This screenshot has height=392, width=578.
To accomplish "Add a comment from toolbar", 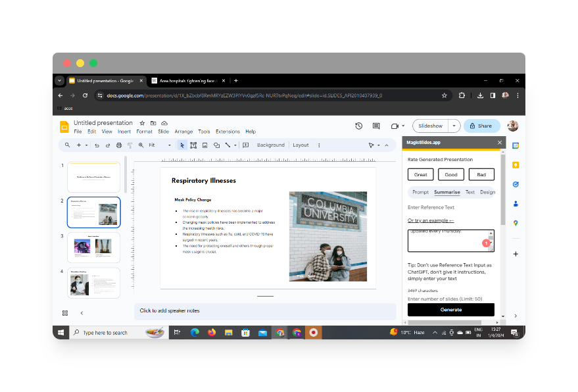I will coord(246,145).
